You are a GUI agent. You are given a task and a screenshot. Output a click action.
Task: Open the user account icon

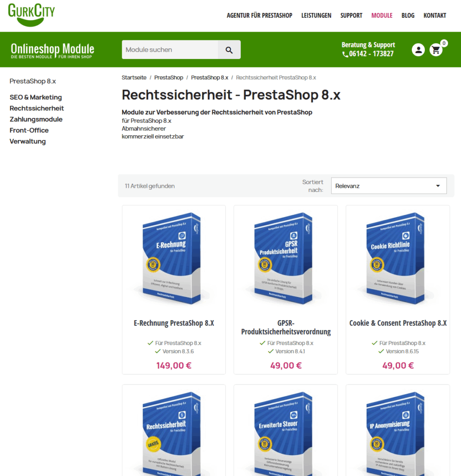(418, 50)
